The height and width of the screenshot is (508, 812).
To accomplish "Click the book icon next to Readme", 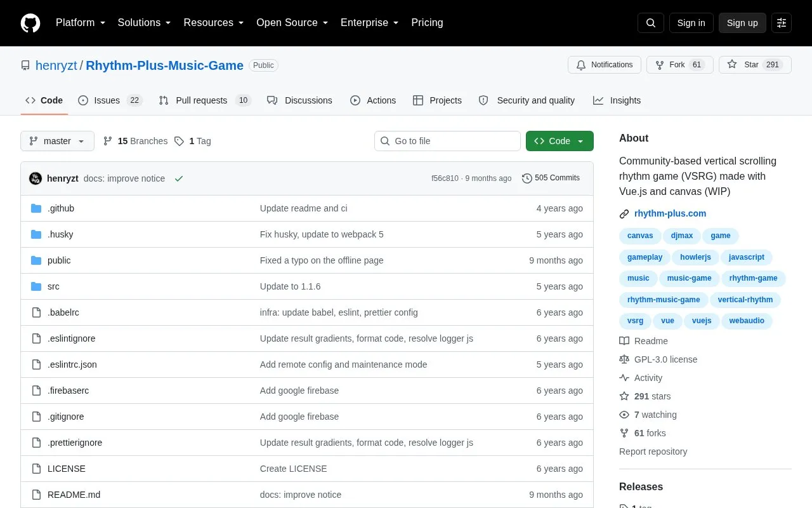I will coord(624,341).
